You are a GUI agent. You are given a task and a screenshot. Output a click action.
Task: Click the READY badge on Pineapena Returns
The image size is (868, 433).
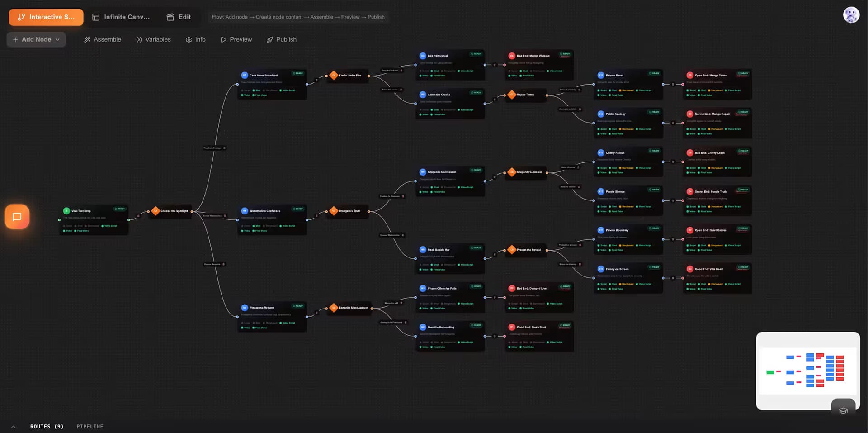coord(298,306)
